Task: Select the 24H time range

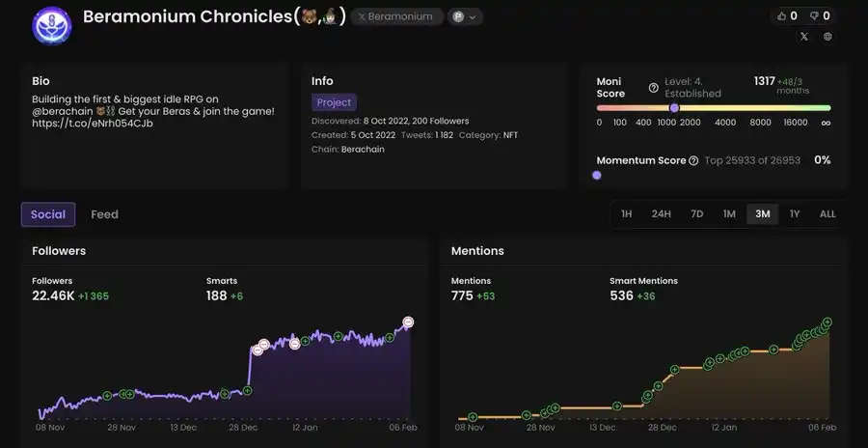Action: pos(661,214)
